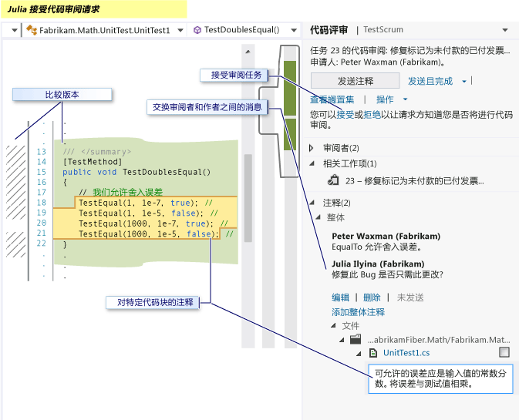Click the work item 23 icon

333,180
